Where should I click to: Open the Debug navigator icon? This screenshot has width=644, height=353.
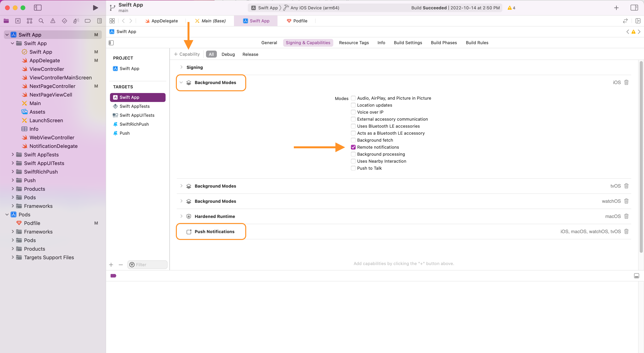pos(76,21)
